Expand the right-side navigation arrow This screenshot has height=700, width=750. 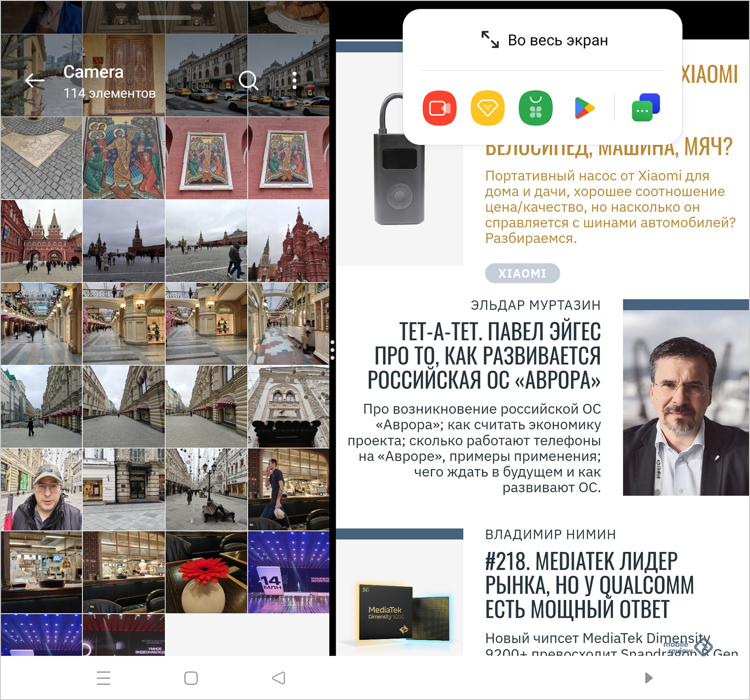click(x=648, y=678)
